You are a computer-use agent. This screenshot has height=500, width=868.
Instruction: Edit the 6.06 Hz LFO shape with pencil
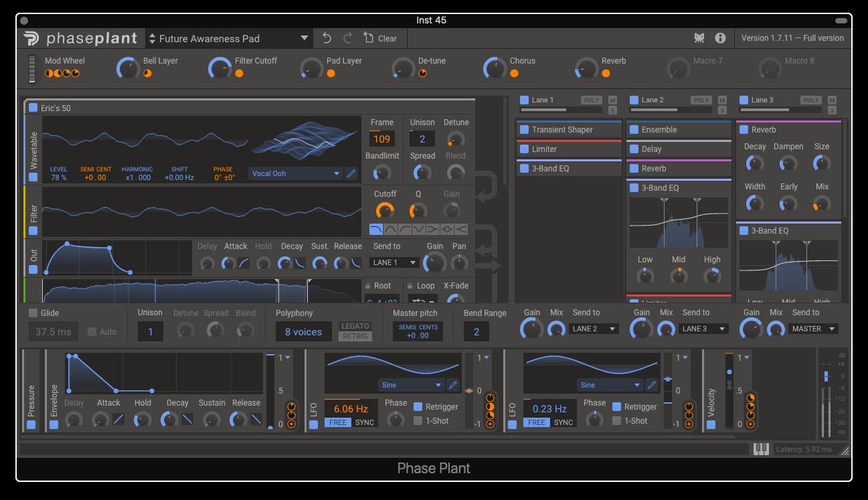pos(453,385)
